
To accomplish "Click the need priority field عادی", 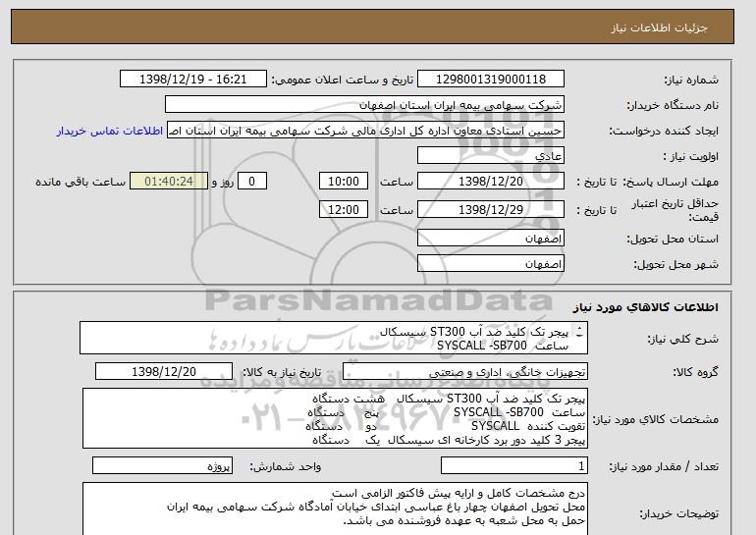I will click(491, 156).
